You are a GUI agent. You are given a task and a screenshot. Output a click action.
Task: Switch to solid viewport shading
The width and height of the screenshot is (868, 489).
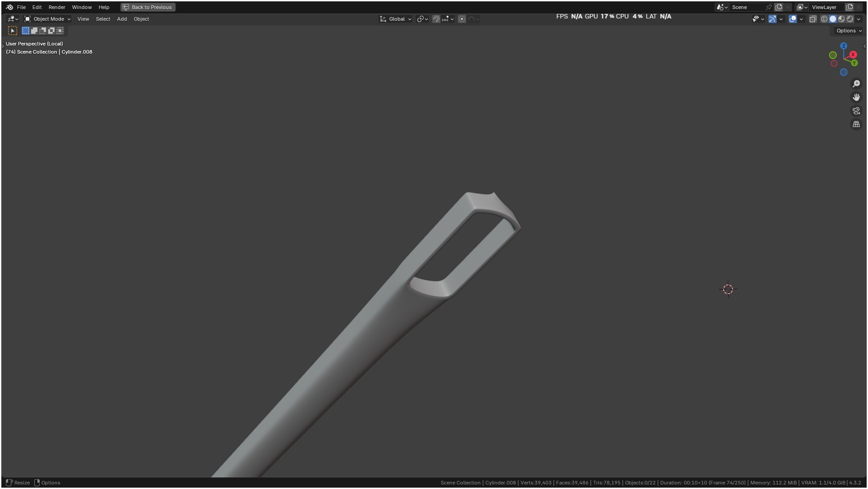(832, 19)
